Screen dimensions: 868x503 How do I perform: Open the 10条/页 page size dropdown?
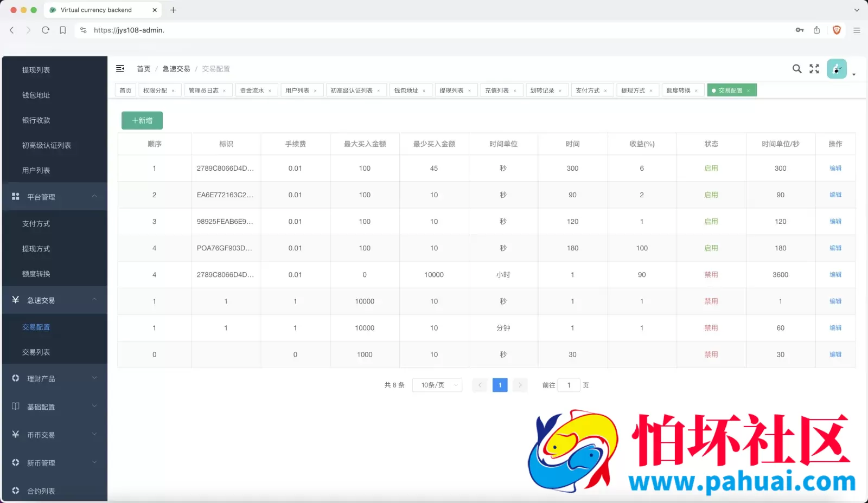pyautogui.click(x=437, y=385)
